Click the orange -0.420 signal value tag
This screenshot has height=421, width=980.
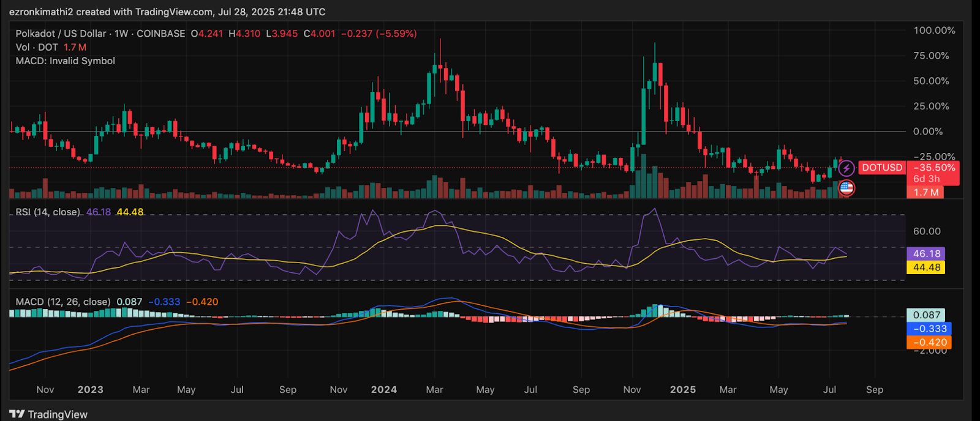click(929, 343)
